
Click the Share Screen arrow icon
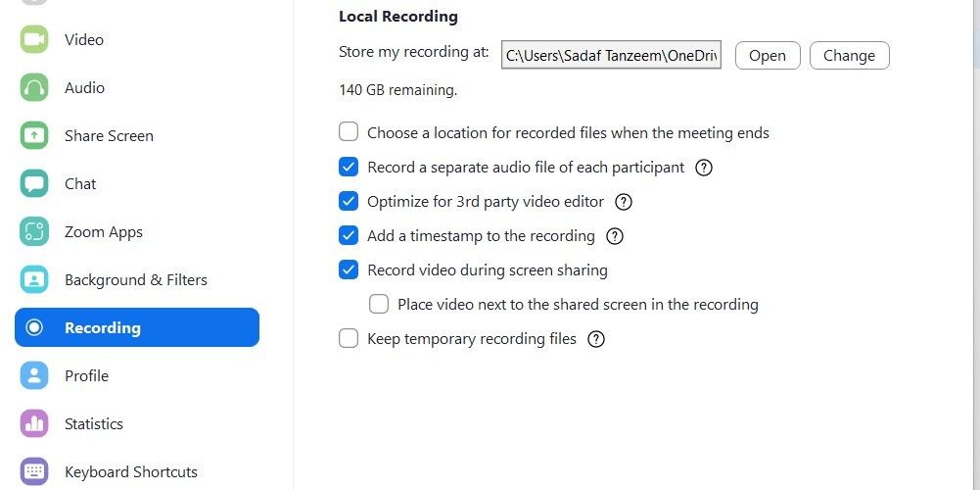pos(33,136)
